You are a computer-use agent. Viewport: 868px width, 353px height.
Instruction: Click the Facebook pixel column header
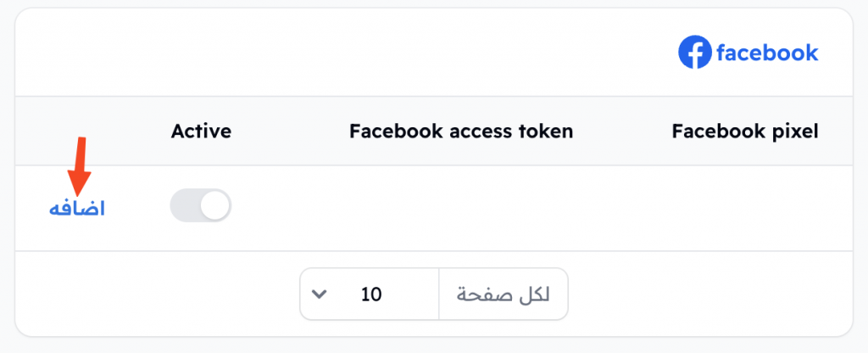tap(745, 132)
